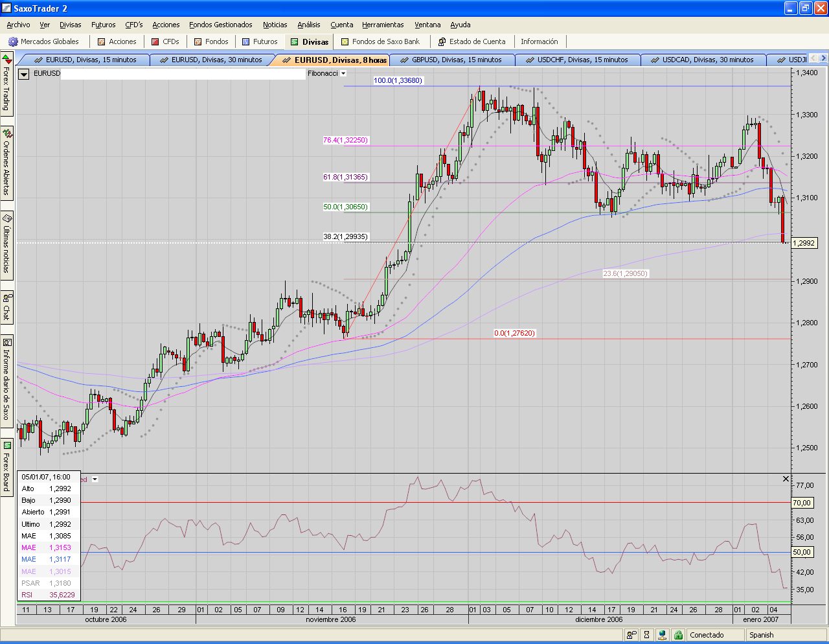Select the EURUSD, Divisas, 8 horas tab
The width and height of the screenshot is (829, 644).
(x=334, y=60)
